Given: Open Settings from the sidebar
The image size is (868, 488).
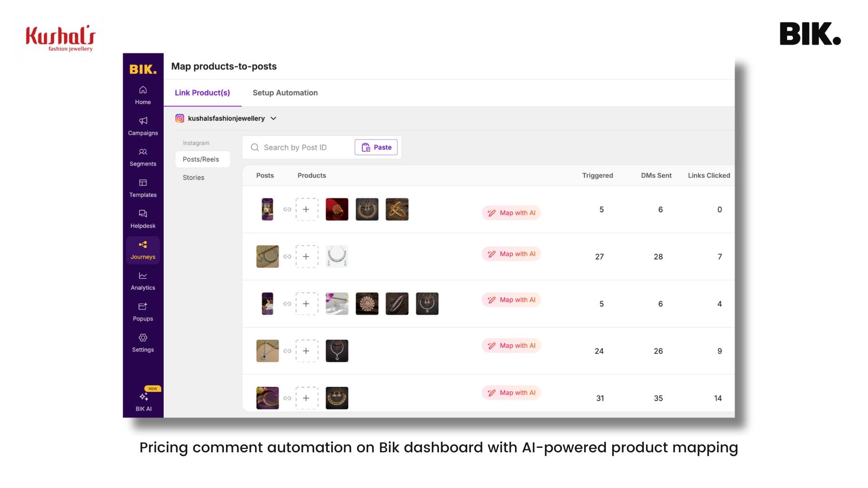Looking at the screenshot, I should point(143,342).
